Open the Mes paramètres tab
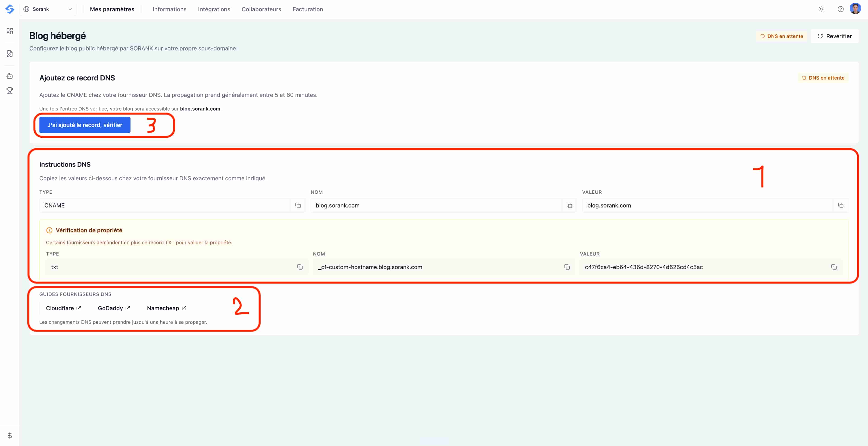This screenshot has width=868, height=446. click(112, 9)
